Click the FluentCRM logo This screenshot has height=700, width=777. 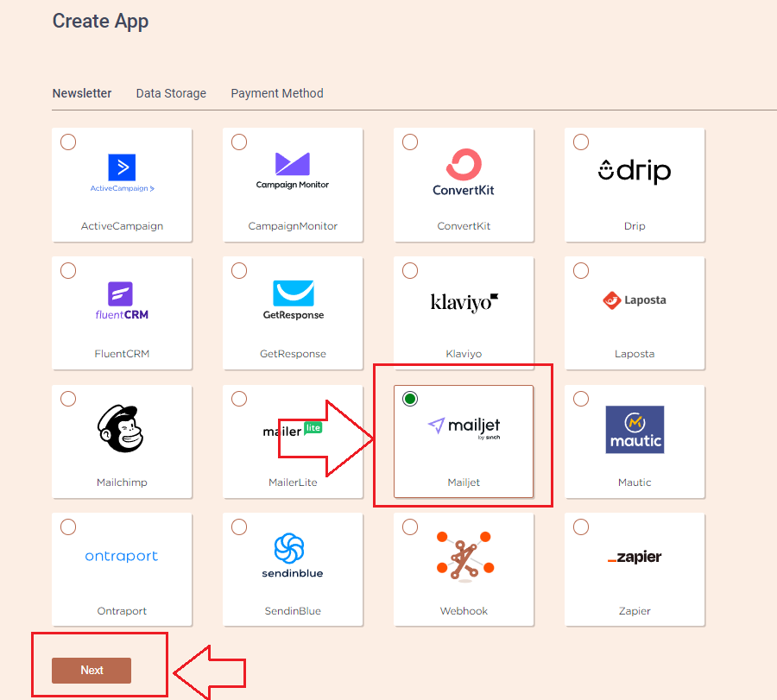pos(122,300)
